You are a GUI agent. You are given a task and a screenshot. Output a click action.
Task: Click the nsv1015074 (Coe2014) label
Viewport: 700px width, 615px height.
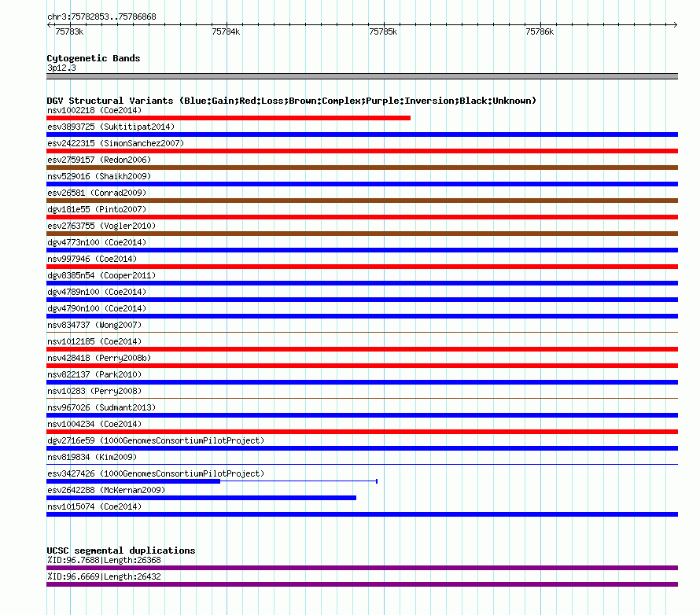pyautogui.click(x=94, y=506)
